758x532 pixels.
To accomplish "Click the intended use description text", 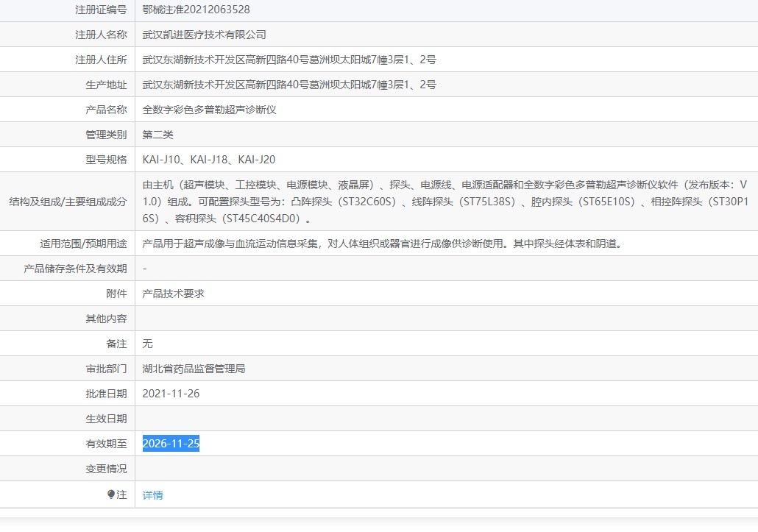I will coord(382,244).
